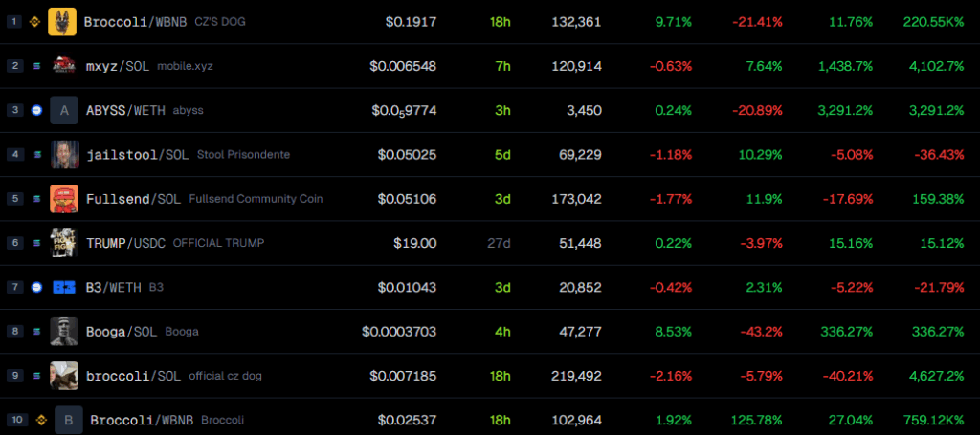Click the Solana chain icon beside Booga
The image size is (980, 435).
(x=36, y=332)
